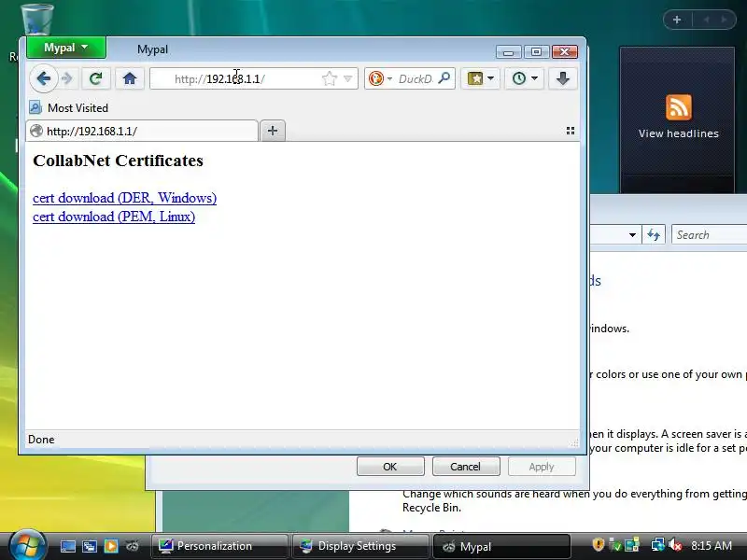Open Personalization address bar dropdown arrow

coord(633,235)
